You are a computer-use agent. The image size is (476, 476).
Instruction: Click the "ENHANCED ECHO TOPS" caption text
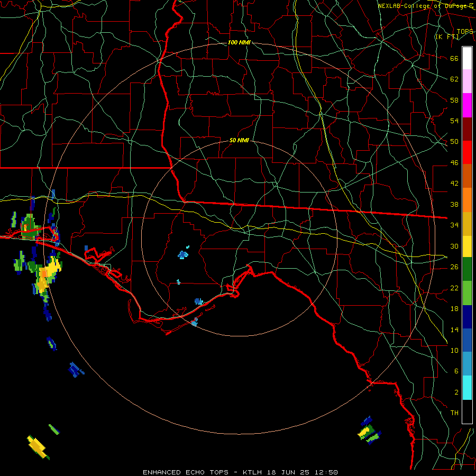click(186, 472)
